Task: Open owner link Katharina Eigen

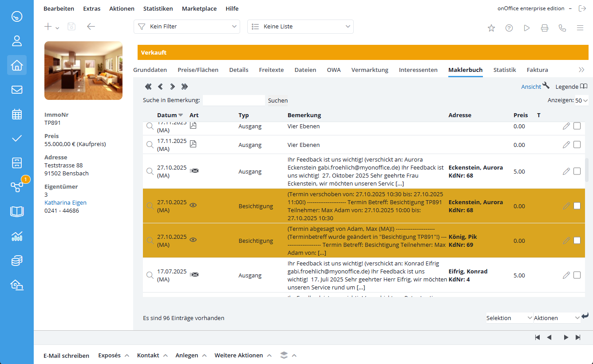Action: point(65,202)
